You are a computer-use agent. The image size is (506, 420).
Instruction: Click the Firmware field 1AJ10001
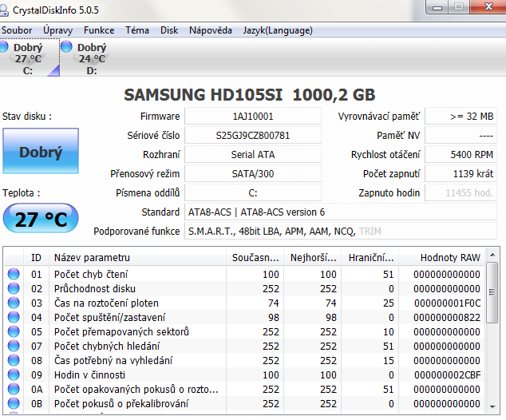point(253,117)
